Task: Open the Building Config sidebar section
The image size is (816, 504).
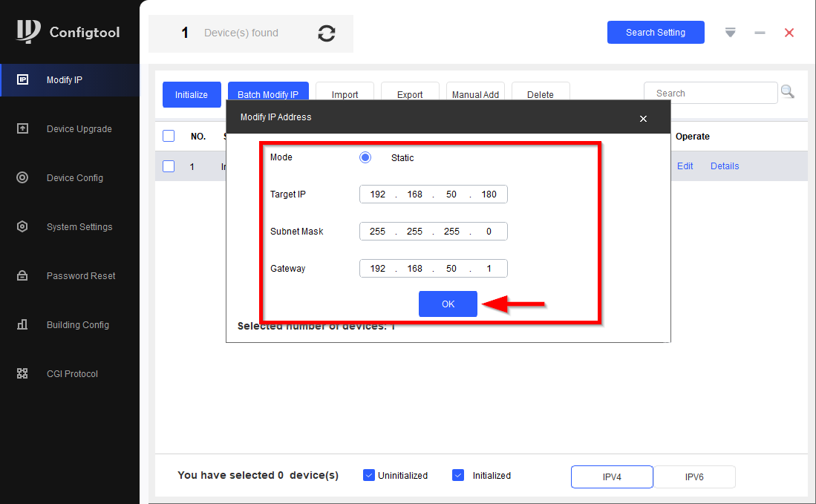Action: click(x=77, y=325)
